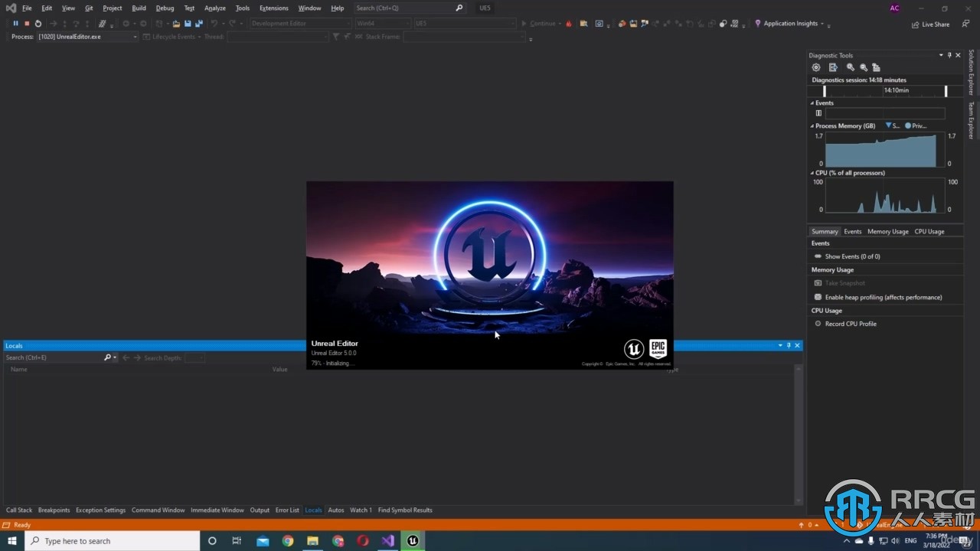Image resolution: width=980 pixels, height=551 pixels.
Task: Open the Locals panel window options dropdown
Action: (x=780, y=346)
